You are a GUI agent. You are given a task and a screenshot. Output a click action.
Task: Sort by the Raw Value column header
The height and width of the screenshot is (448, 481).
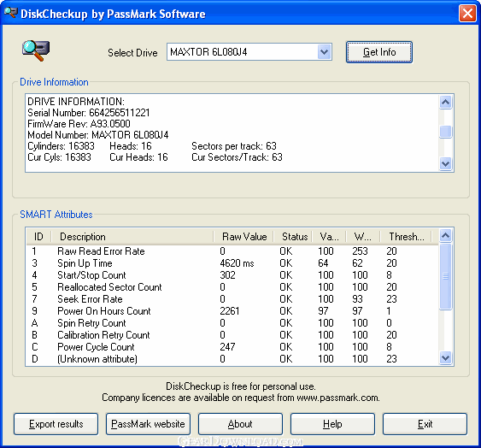pos(243,237)
